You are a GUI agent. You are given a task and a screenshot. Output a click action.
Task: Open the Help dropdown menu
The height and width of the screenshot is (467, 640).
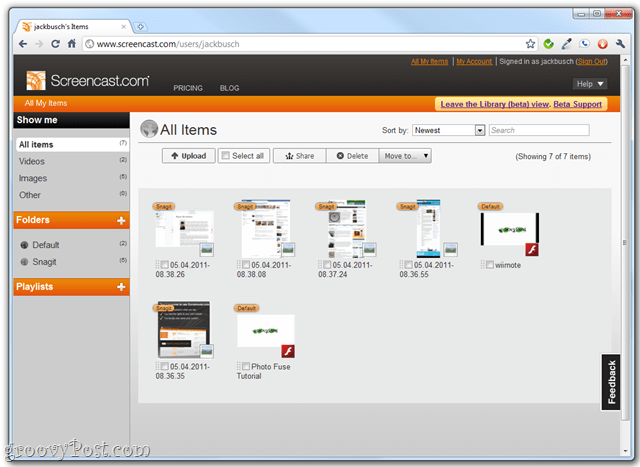coord(590,84)
